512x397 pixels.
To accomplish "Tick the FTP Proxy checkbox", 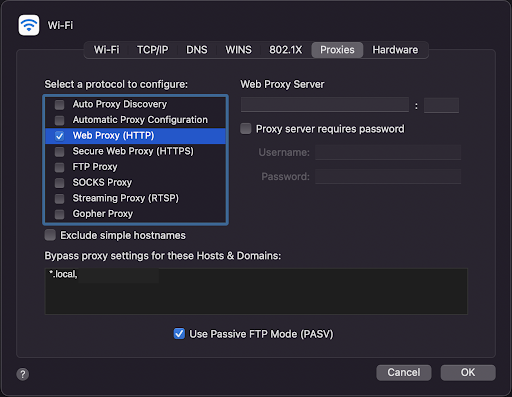I will (x=60, y=167).
